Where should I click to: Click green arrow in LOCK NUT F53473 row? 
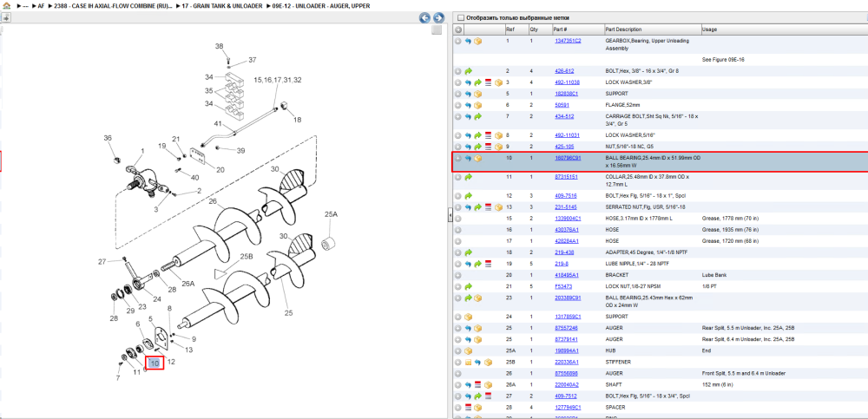tap(469, 286)
